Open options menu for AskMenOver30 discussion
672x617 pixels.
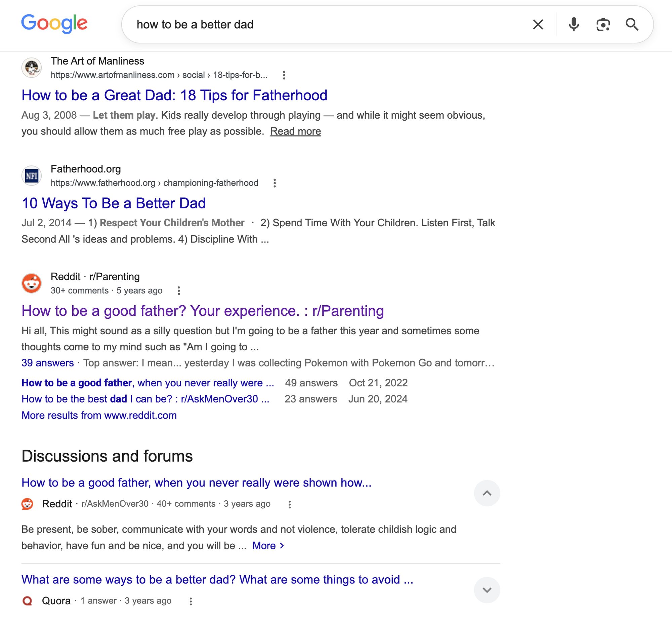[x=289, y=504]
